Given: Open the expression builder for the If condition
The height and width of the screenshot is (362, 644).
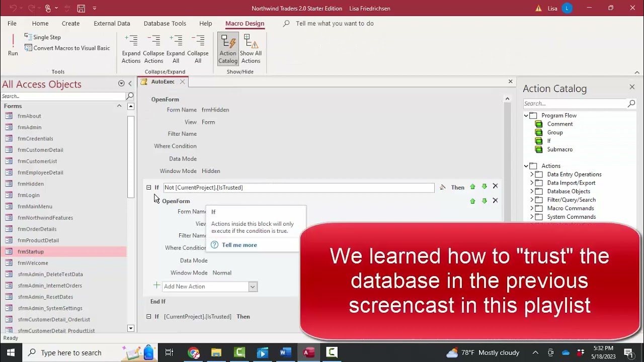Looking at the screenshot, I should 442,187.
